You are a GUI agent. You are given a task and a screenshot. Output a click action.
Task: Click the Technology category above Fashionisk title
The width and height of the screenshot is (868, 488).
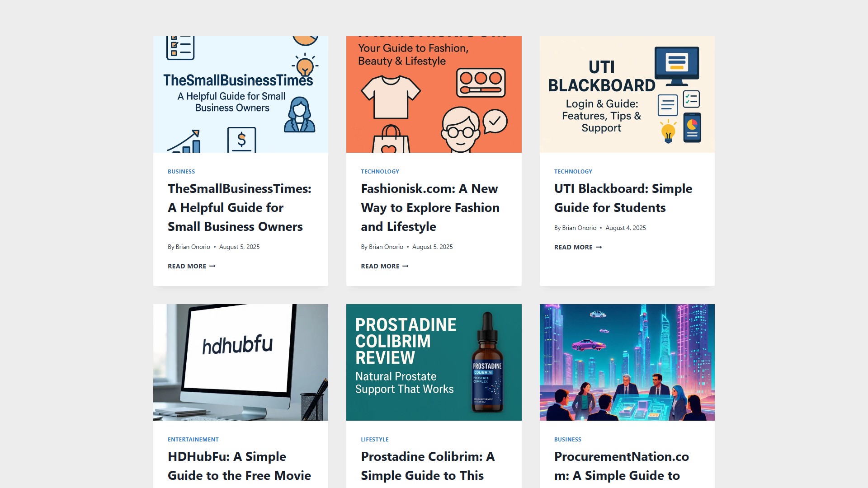(x=380, y=172)
